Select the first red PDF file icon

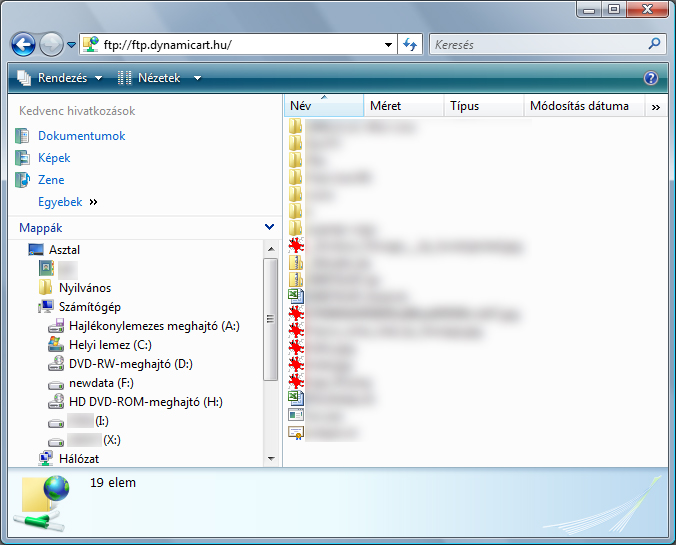coord(296,245)
